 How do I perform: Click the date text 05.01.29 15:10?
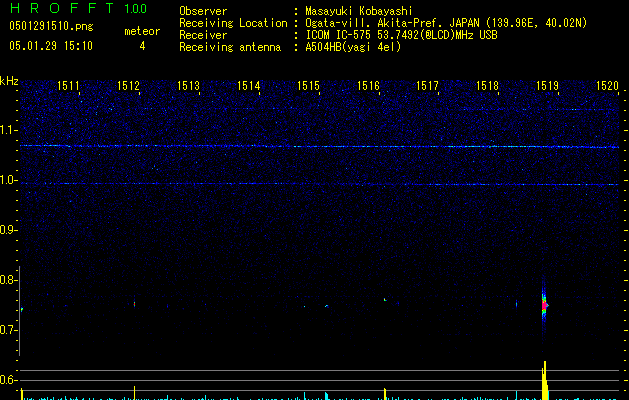click(x=50, y=46)
